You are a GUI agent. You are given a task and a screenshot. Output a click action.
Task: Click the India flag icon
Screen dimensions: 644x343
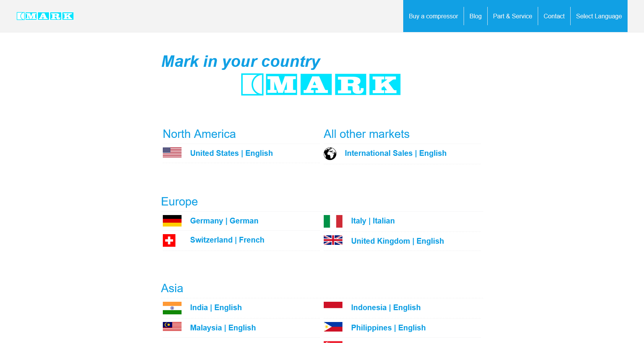[172, 308]
